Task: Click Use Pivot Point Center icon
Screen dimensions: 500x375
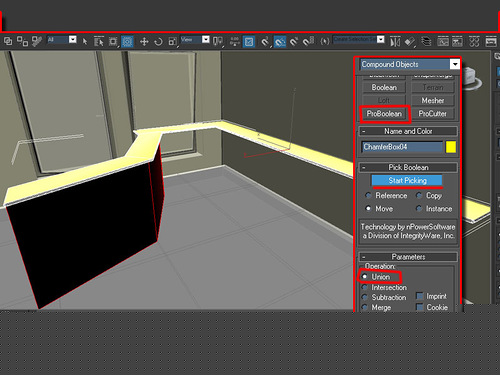Action: (218, 41)
